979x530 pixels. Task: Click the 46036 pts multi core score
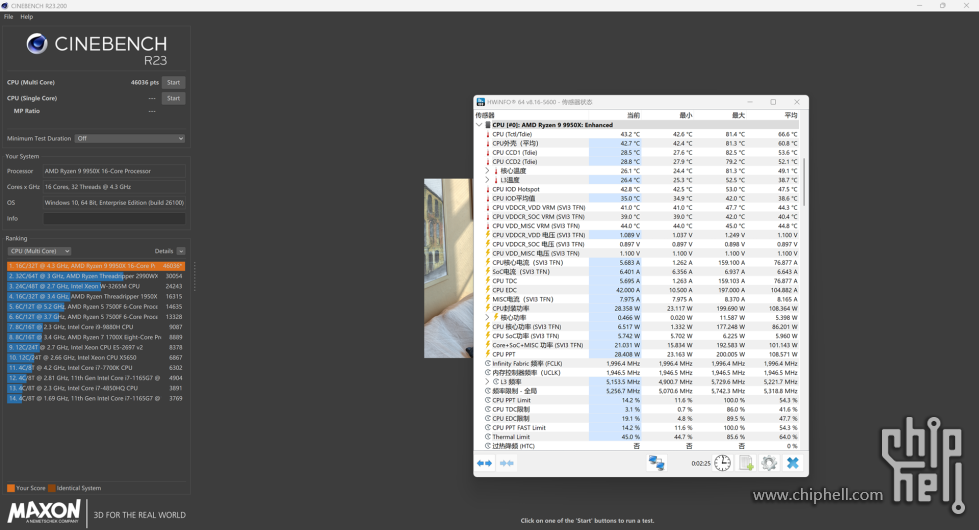point(145,82)
